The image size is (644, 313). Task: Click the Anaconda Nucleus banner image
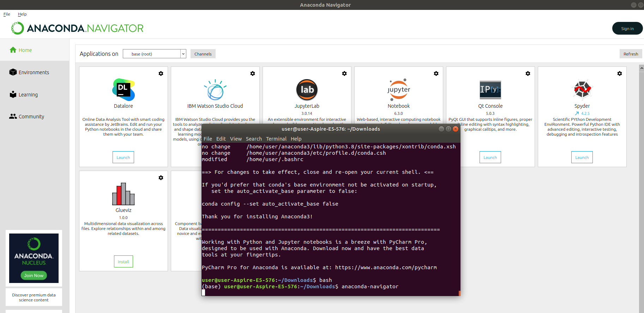tap(34, 258)
